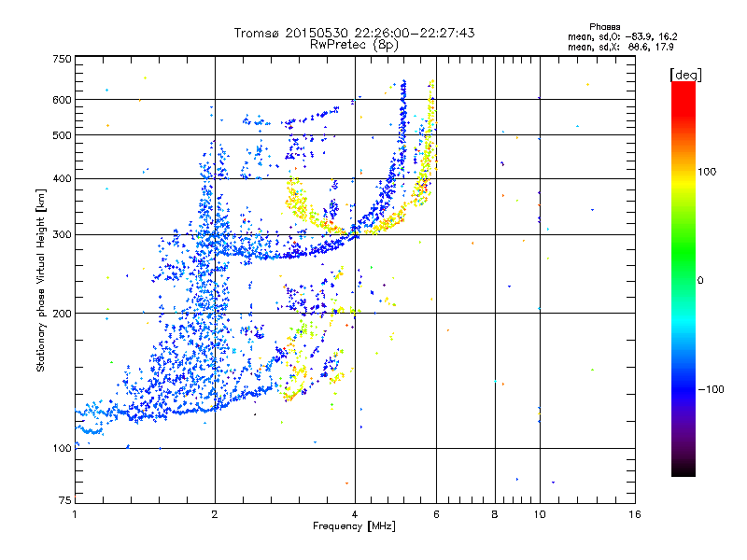Click the "RwPretec (8p)" subtitle

354,45
